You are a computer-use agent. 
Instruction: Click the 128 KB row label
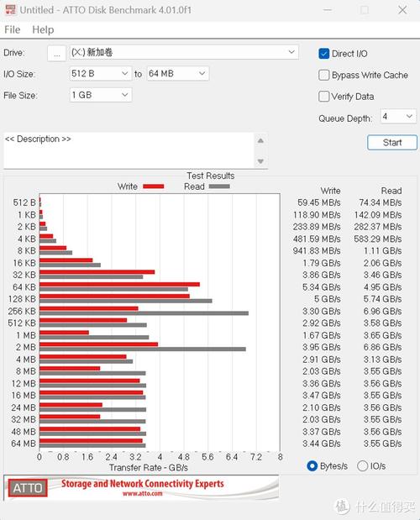(22, 299)
